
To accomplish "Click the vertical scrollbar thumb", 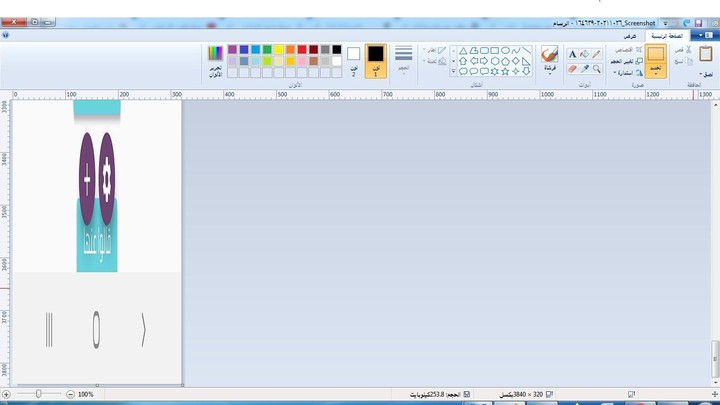I will pos(715,357).
